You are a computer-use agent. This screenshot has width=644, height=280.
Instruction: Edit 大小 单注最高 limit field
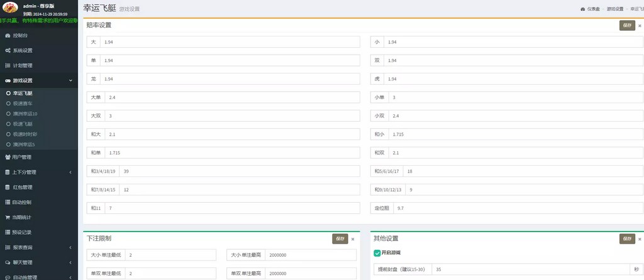point(311,255)
